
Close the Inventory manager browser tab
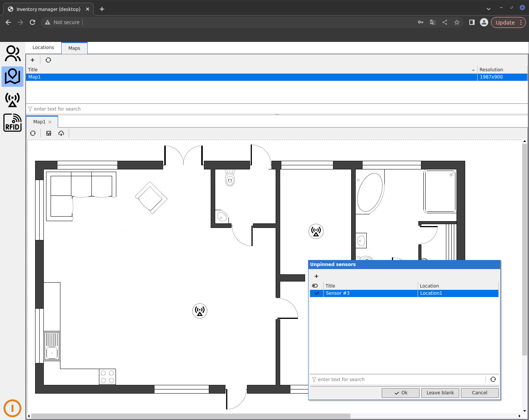click(x=88, y=9)
